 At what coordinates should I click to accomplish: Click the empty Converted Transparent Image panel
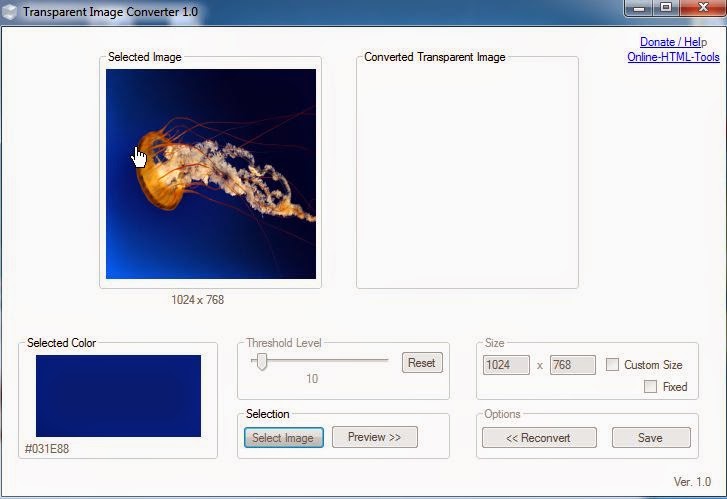pos(467,177)
